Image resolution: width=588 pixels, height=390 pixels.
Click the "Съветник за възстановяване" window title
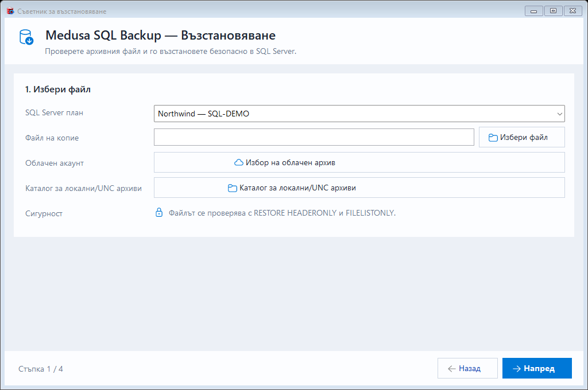[62, 11]
